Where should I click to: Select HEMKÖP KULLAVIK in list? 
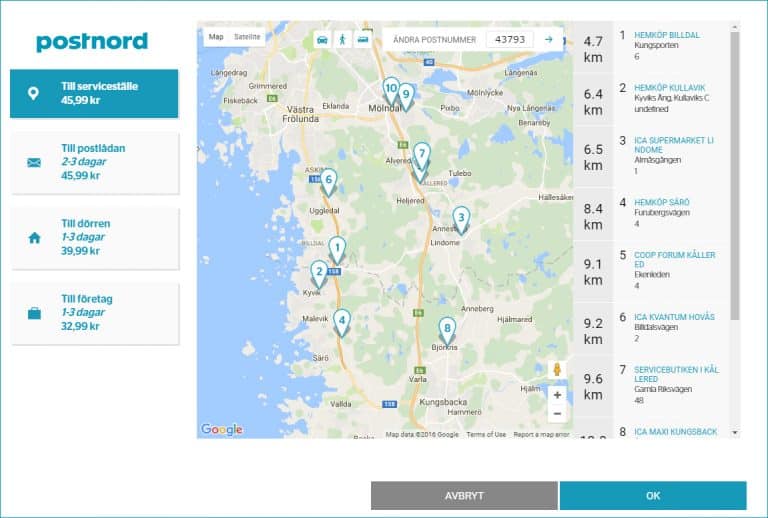[670, 88]
